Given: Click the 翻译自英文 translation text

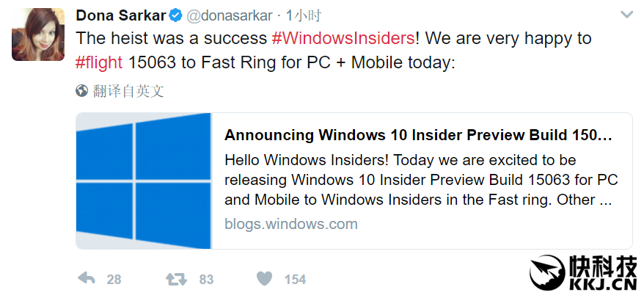Looking at the screenshot, I should [128, 91].
